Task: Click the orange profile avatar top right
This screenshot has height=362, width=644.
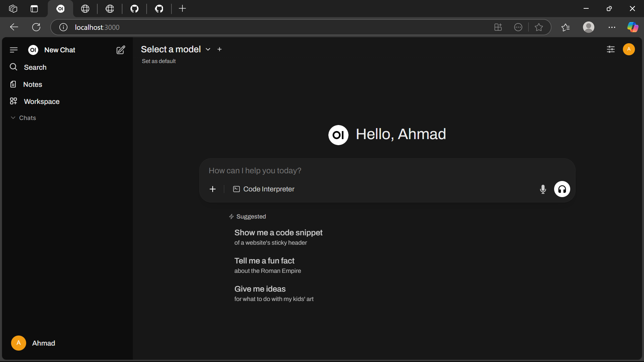Action: point(629,49)
